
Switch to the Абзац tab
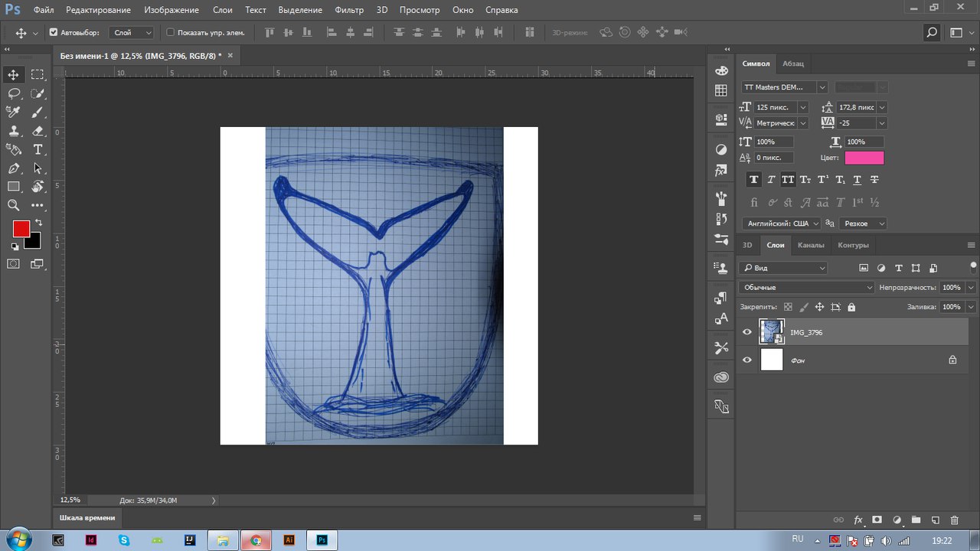[x=793, y=64]
